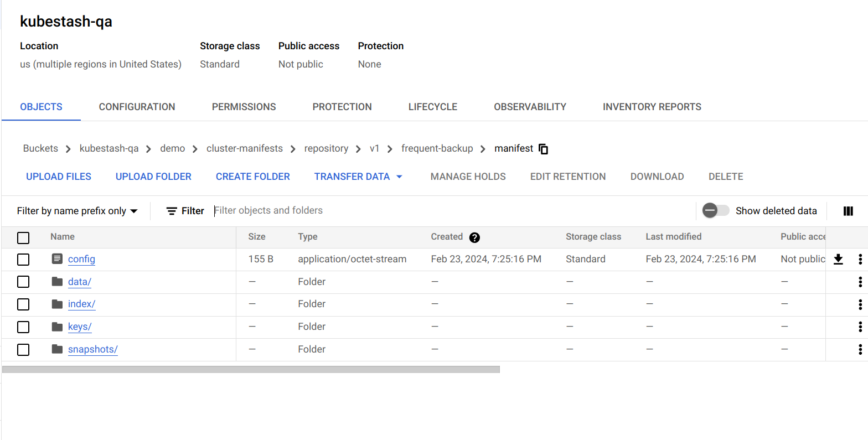868x440 pixels.
Task: Click the Size column header
Action: click(x=257, y=237)
